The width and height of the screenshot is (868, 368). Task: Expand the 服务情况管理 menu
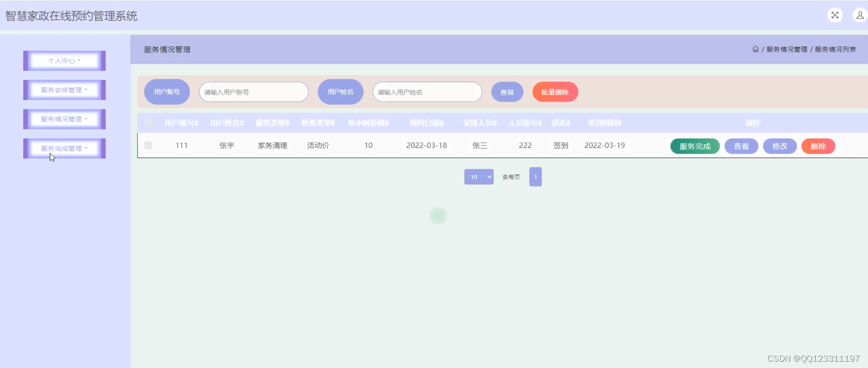coord(65,119)
